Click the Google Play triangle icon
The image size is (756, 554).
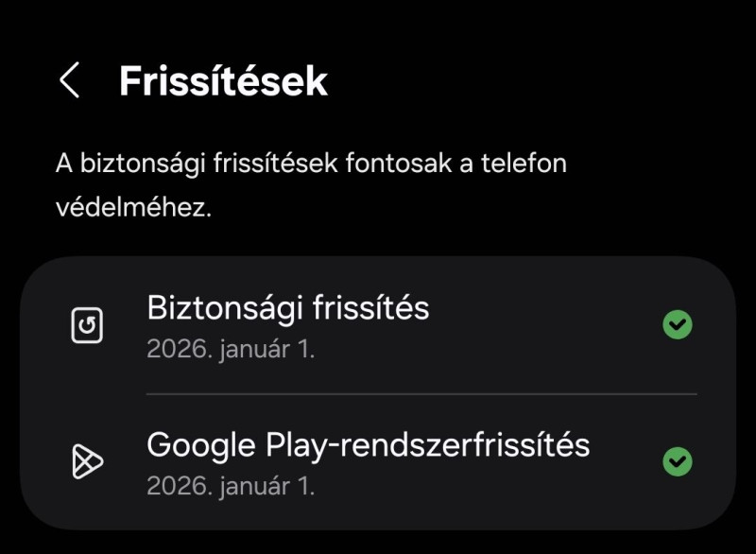tap(87, 461)
